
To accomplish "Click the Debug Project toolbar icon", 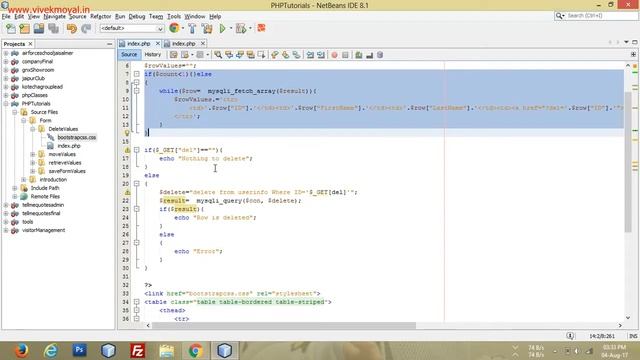I will pyautogui.click(x=240, y=28).
